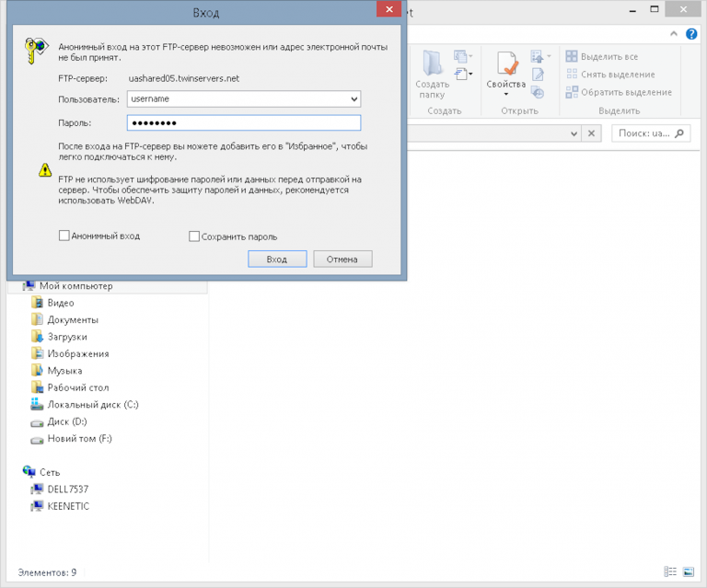Click the Создать папку folder icon

click(x=432, y=63)
